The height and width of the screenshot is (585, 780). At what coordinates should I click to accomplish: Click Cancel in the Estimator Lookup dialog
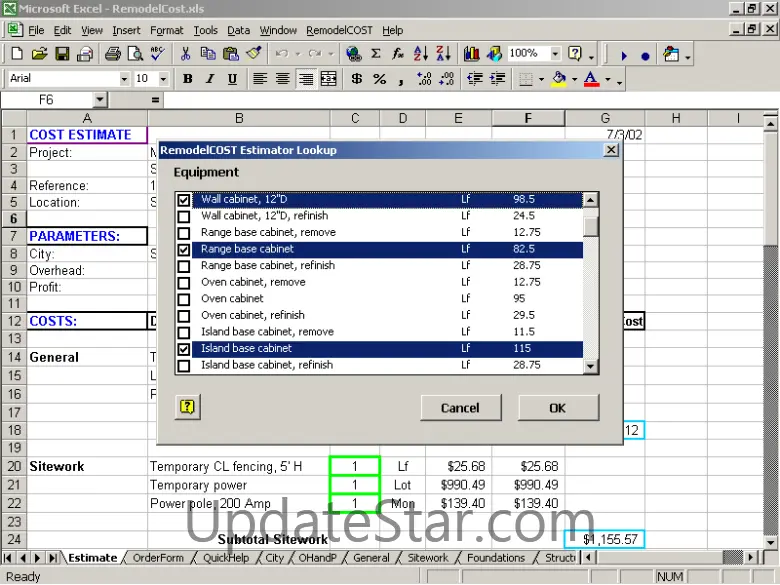click(x=461, y=408)
